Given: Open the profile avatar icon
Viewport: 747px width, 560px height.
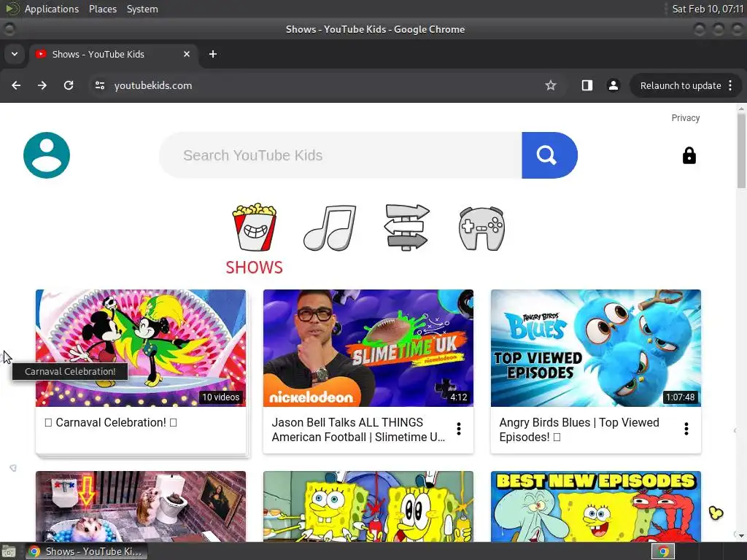Looking at the screenshot, I should (47, 155).
